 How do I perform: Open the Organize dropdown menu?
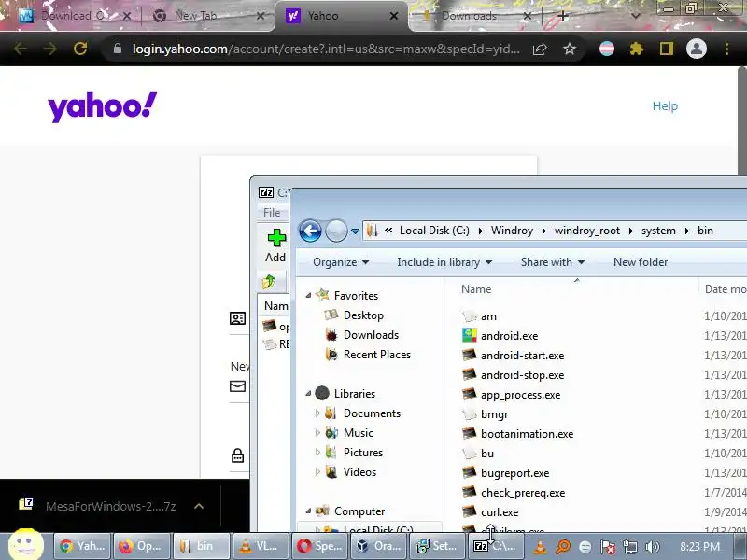(341, 262)
